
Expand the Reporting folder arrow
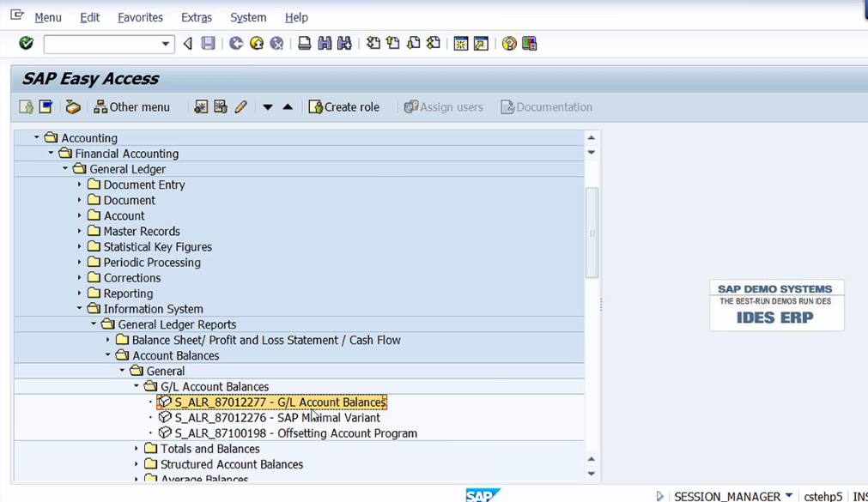click(79, 293)
